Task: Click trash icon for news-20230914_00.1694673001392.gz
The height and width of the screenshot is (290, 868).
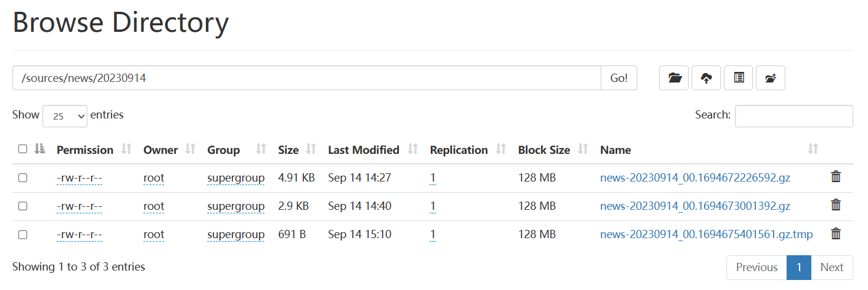Action: point(836,205)
